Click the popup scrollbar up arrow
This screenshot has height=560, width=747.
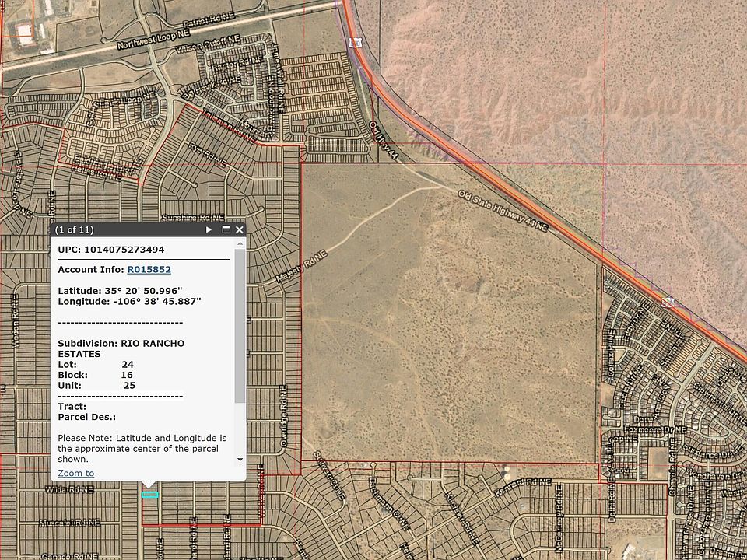pos(240,243)
